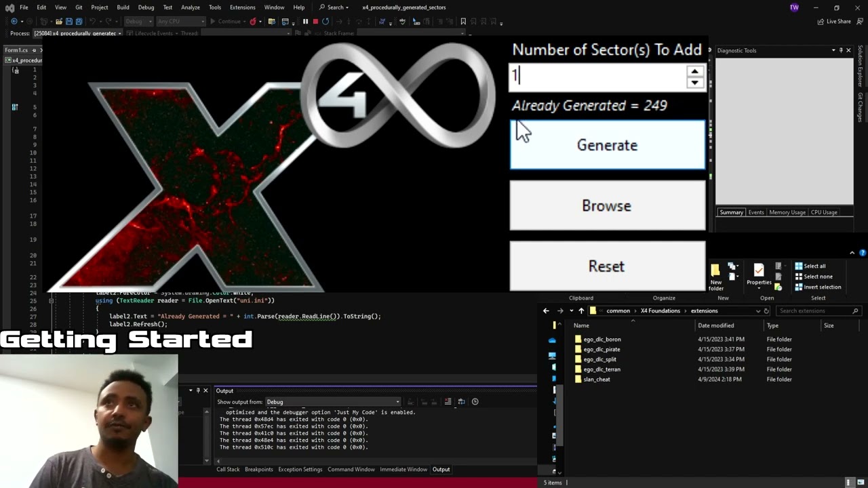This screenshot has height=488, width=868.
Task: Pause debugging with the Break All icon
Action: click(305, 21)
